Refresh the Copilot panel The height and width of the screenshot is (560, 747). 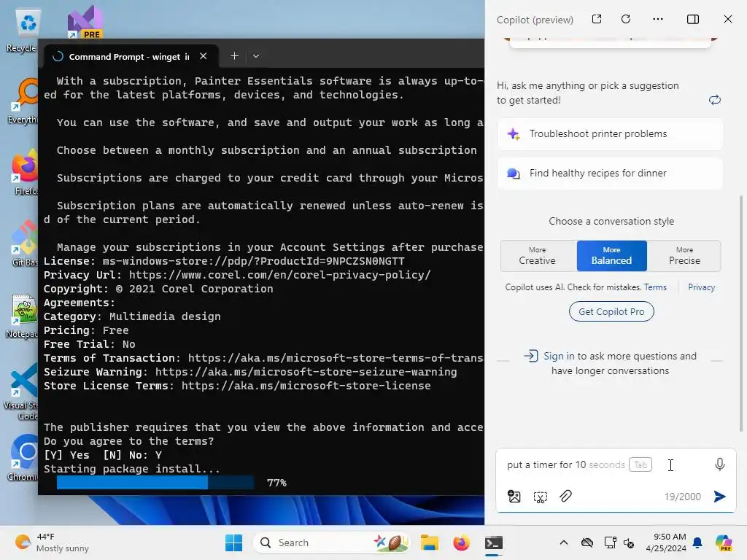(626, 19)
